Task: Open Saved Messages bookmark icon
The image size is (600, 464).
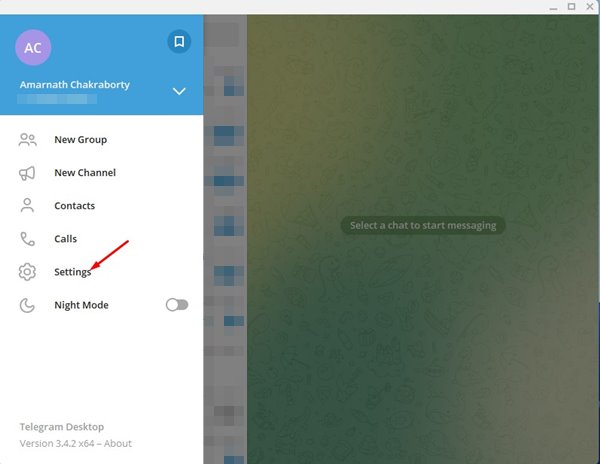Action: coord(179,41)
